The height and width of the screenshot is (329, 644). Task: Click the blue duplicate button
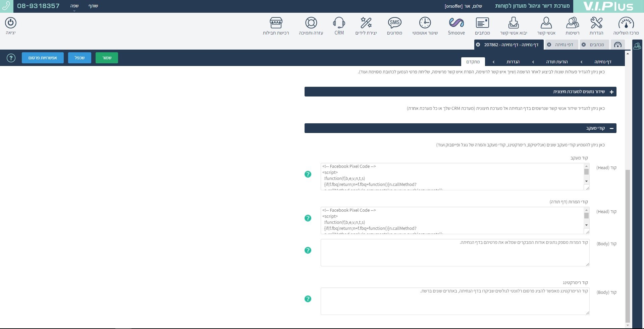point(79,58)
